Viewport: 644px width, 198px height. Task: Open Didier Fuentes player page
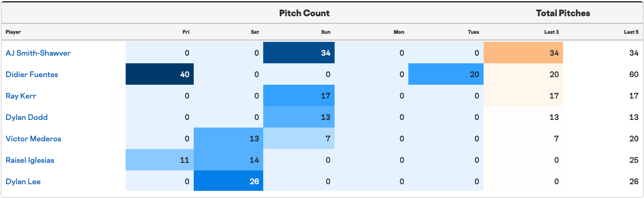[31, 75]
